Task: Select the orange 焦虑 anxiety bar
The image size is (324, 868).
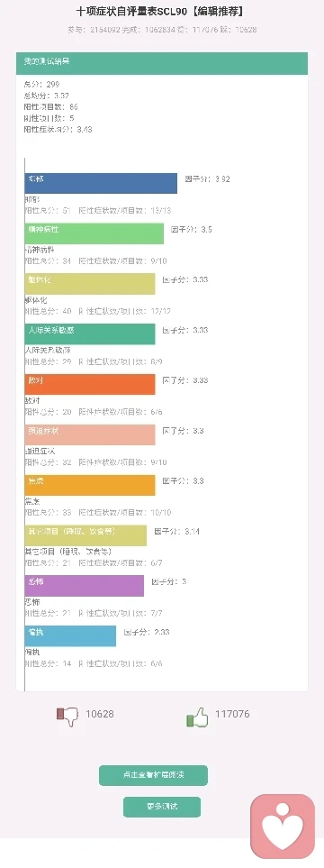Action: point(90,486)
